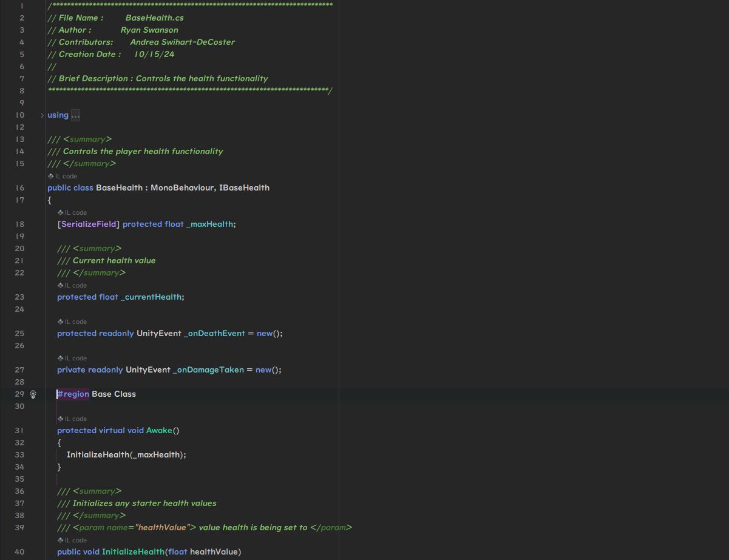Expand the folded using block chevron
Screen dimensions: 729x560
click(42, 115)
